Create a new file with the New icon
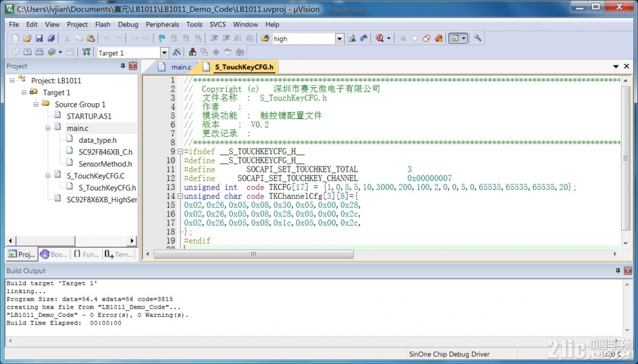 15,38
